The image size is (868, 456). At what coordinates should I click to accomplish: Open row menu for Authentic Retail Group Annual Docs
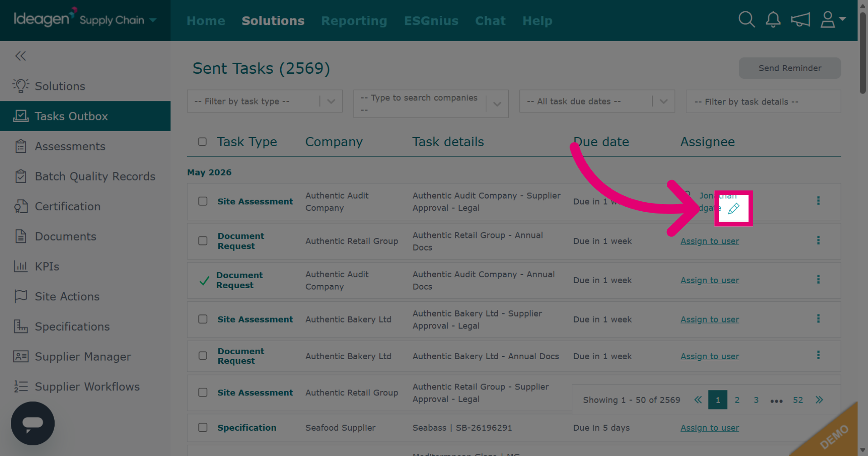click(x=818, y=240)
